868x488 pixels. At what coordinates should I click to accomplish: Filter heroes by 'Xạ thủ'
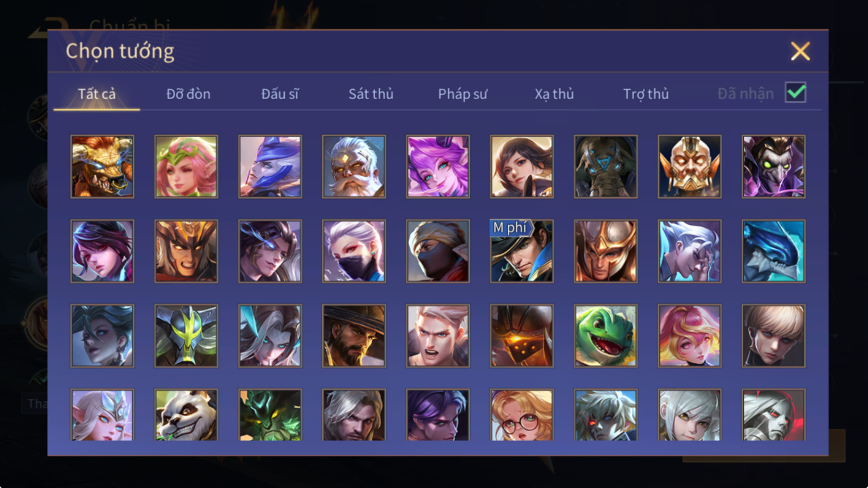(554, 94)
